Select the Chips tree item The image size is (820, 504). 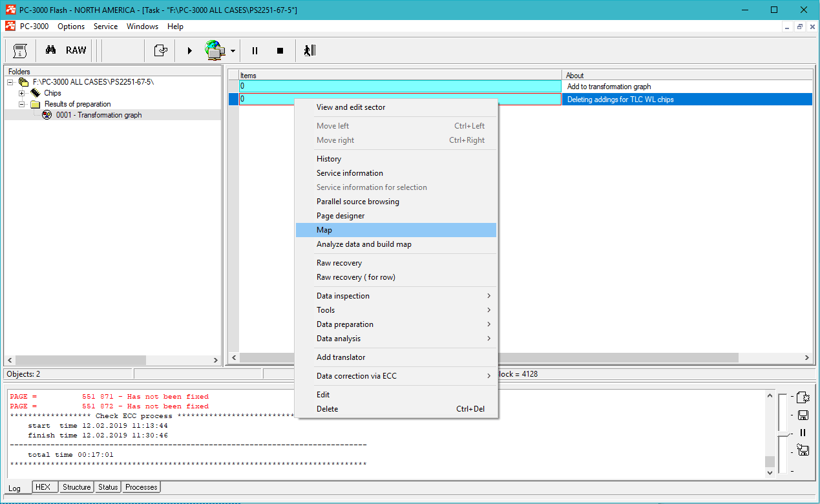click(52, 93)
